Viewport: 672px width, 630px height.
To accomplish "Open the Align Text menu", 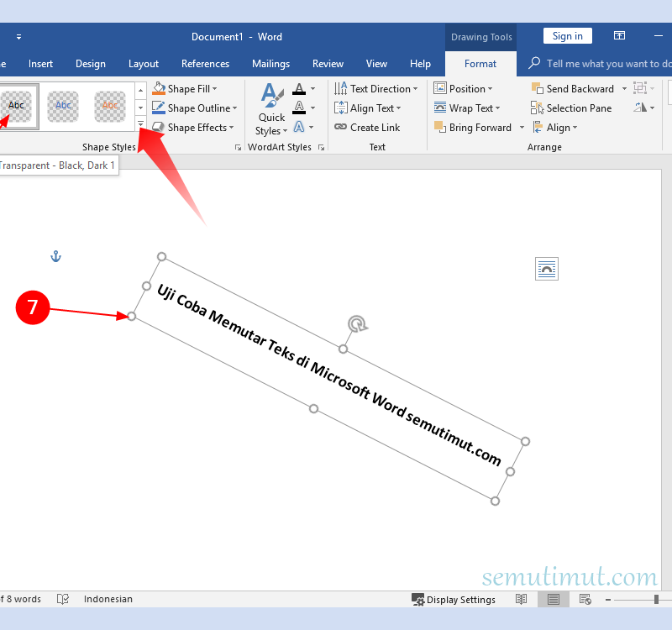I will click(x=368, y=108).
